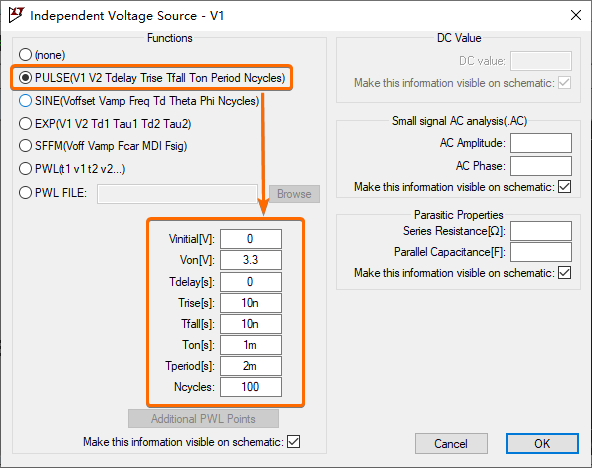The height and width of the screenshot is (468, 592).
Task: Pick the SFFM function option
Action: point(25,146)
